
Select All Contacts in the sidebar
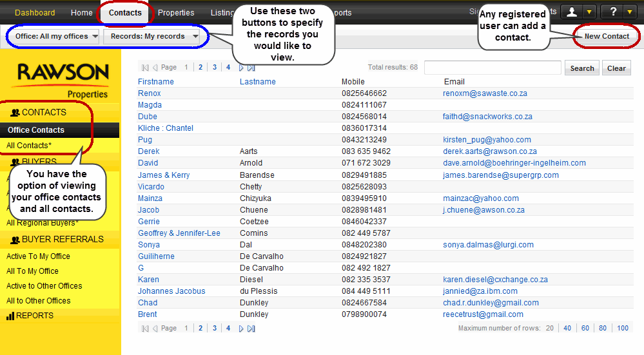coord(29,146)
